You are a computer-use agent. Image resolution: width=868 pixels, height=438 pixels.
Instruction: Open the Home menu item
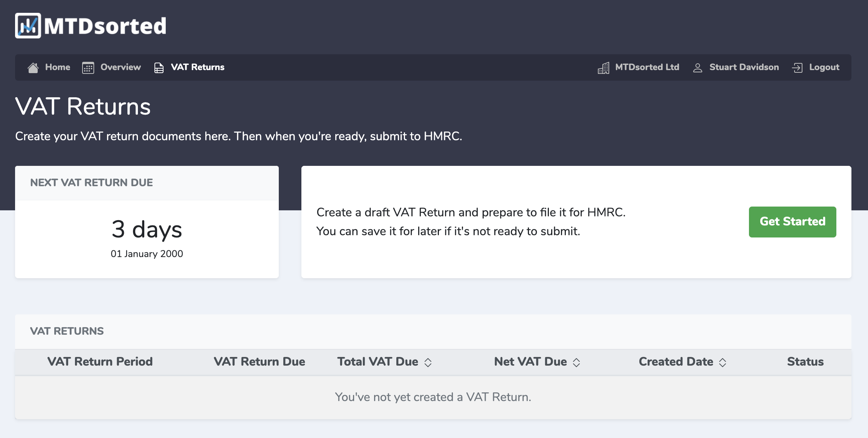click(x=58, y=67)
